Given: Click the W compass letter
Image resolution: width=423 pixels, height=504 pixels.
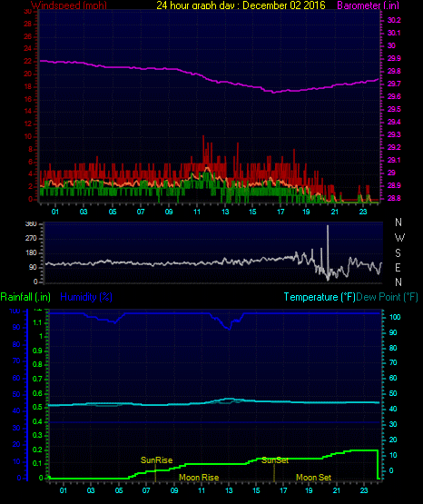Looking at the screenshot, I should (399, 238).
